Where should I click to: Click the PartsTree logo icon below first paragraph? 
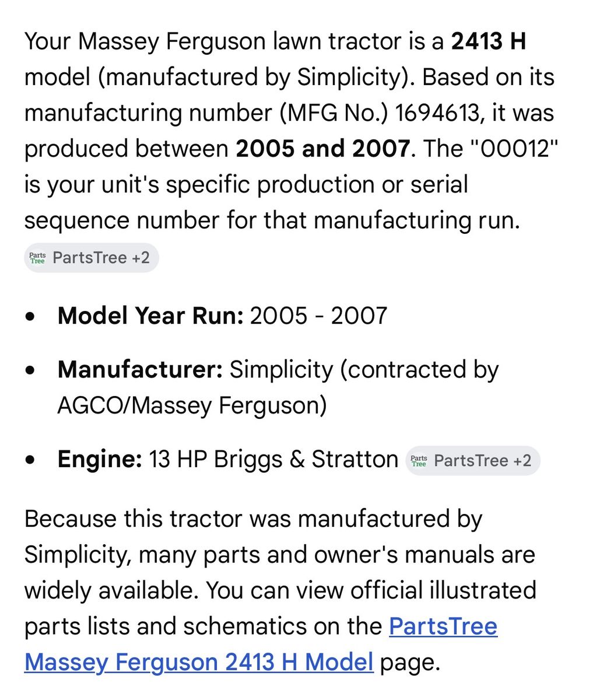point(37,258)
